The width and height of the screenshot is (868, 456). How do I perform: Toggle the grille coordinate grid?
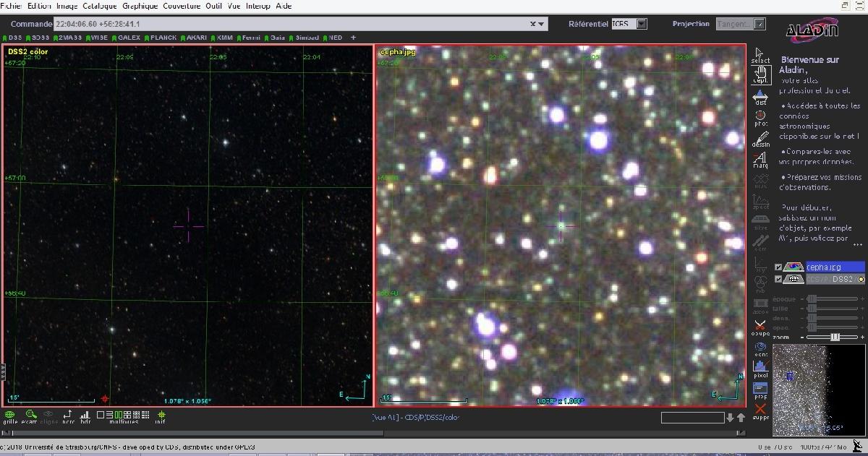tap(10, 417)
